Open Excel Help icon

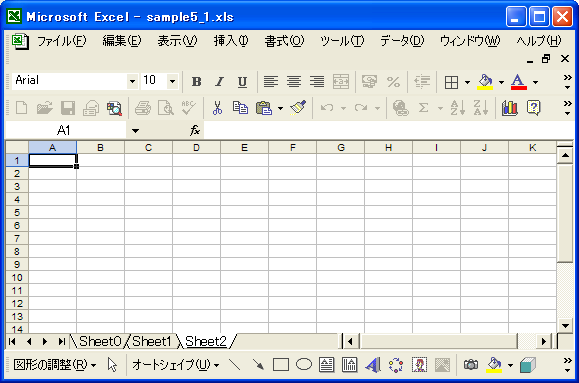pos(533,108)
